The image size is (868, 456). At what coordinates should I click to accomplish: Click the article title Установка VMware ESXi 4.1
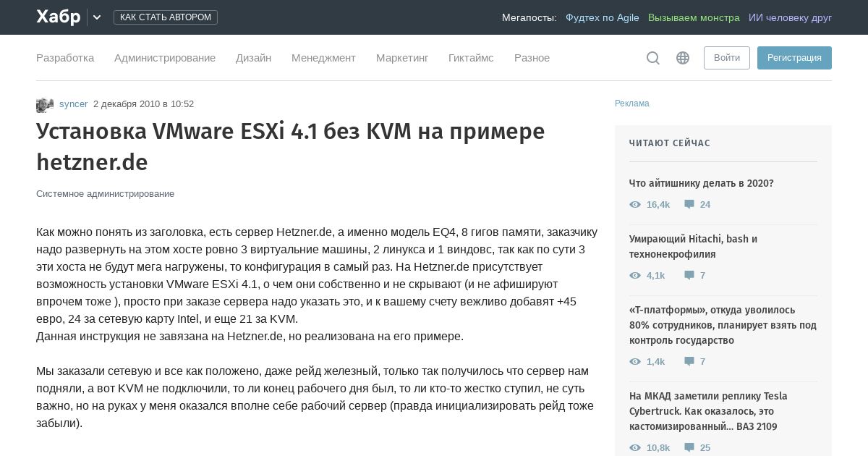(x=291, y=147)
